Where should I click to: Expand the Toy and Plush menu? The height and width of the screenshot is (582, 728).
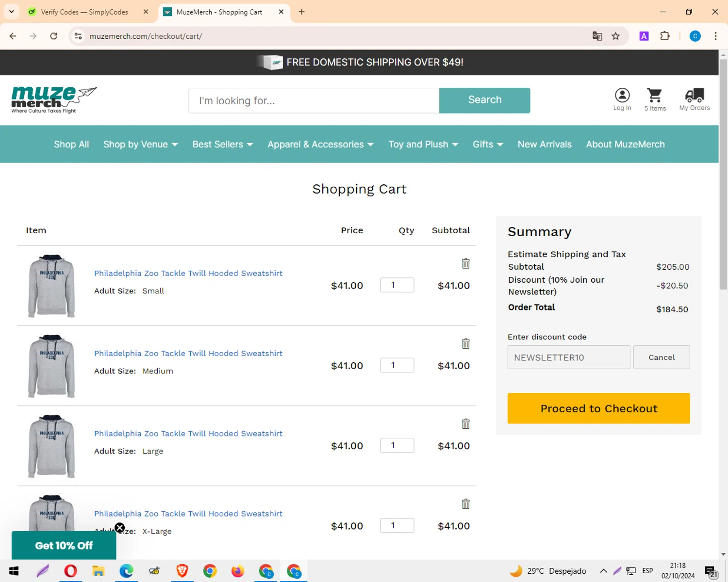(423, 144)
